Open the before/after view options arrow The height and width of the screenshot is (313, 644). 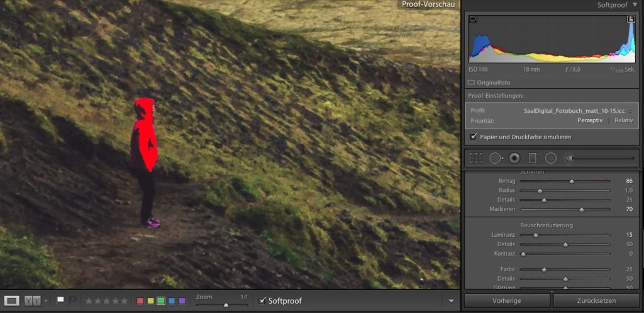pos(46,301)
